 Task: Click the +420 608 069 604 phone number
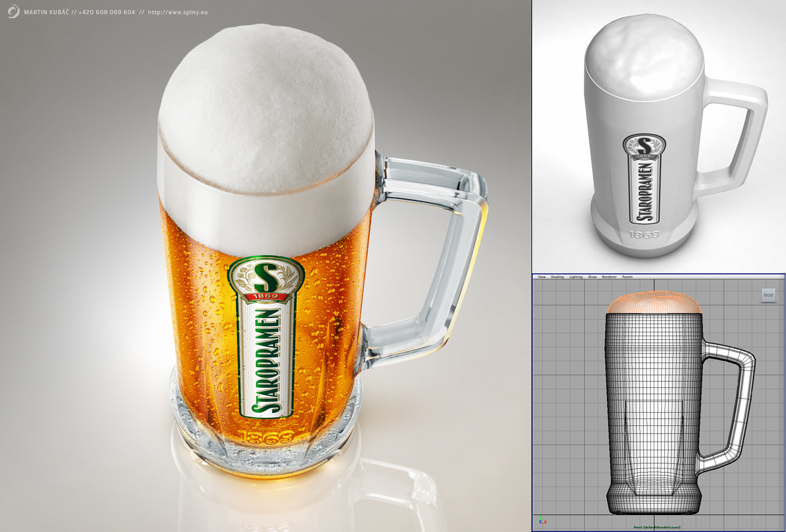(107, 12)
